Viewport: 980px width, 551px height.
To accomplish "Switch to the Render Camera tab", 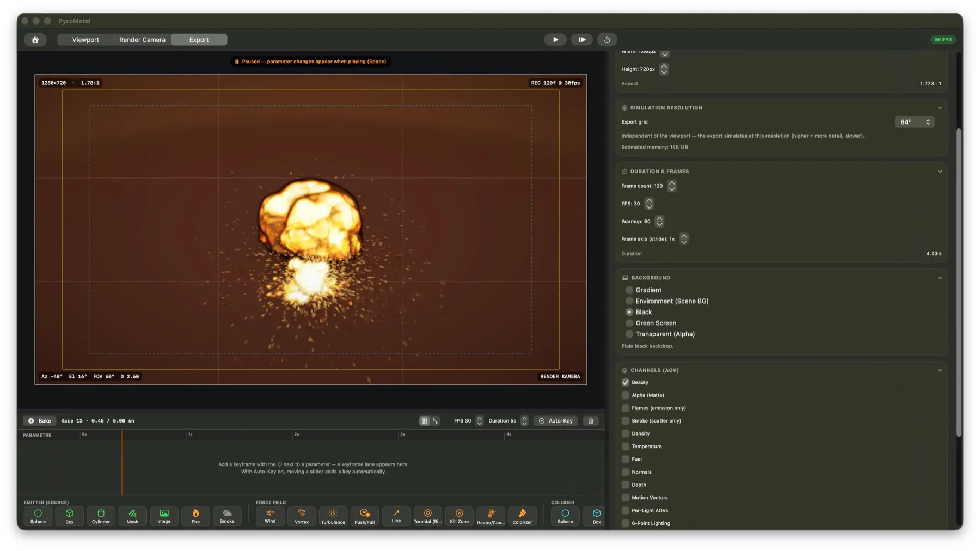I will [142, 40].
